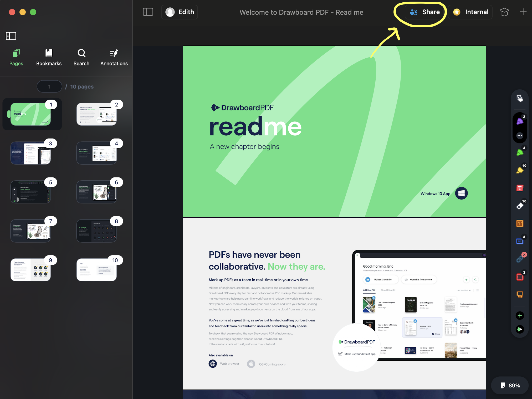Click Open file from device in preview

click(x=419, y=279)
